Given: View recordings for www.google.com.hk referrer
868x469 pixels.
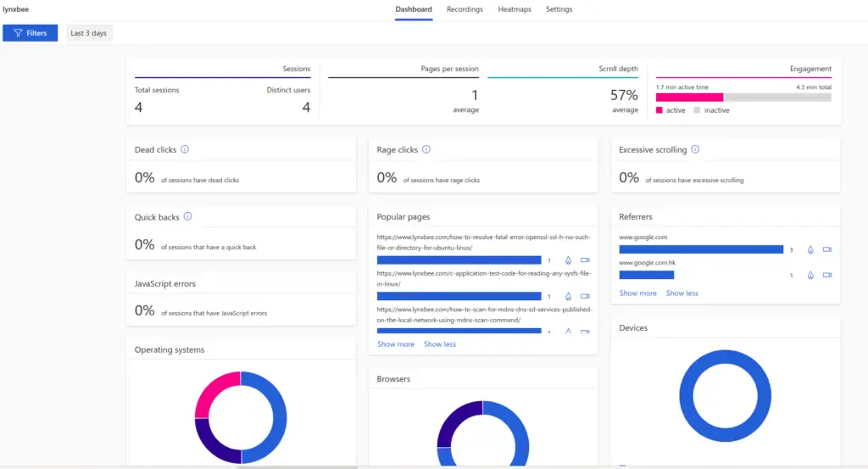Looking at the screenshot, I should (827, 275).
